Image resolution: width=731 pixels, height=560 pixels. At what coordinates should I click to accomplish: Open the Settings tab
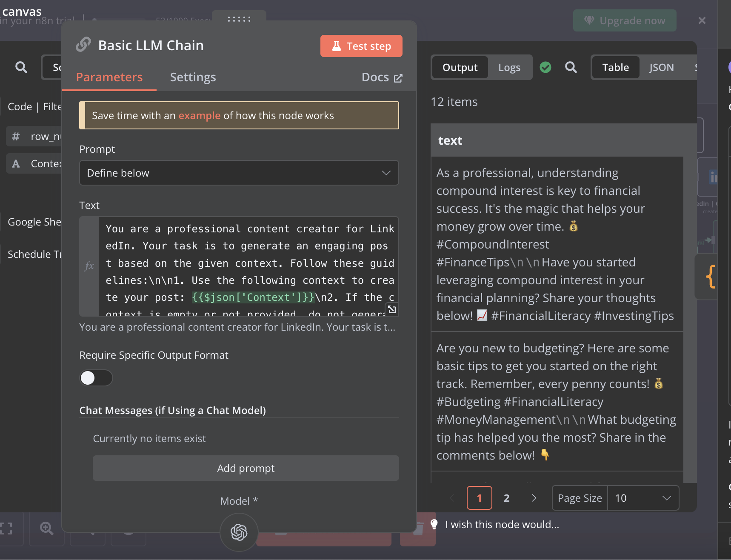pos(193,77)
